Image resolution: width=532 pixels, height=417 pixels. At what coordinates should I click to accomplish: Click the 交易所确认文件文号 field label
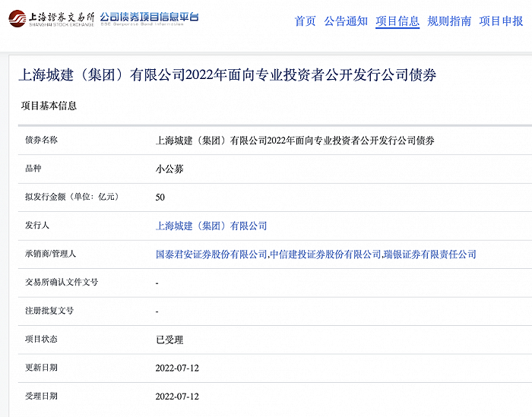[x=62, y=283]
